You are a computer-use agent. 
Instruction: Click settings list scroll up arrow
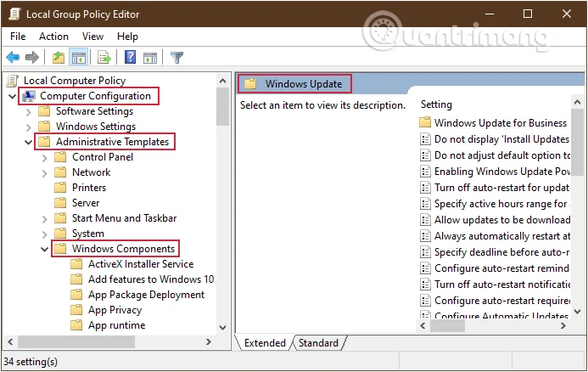pos(578,102)
